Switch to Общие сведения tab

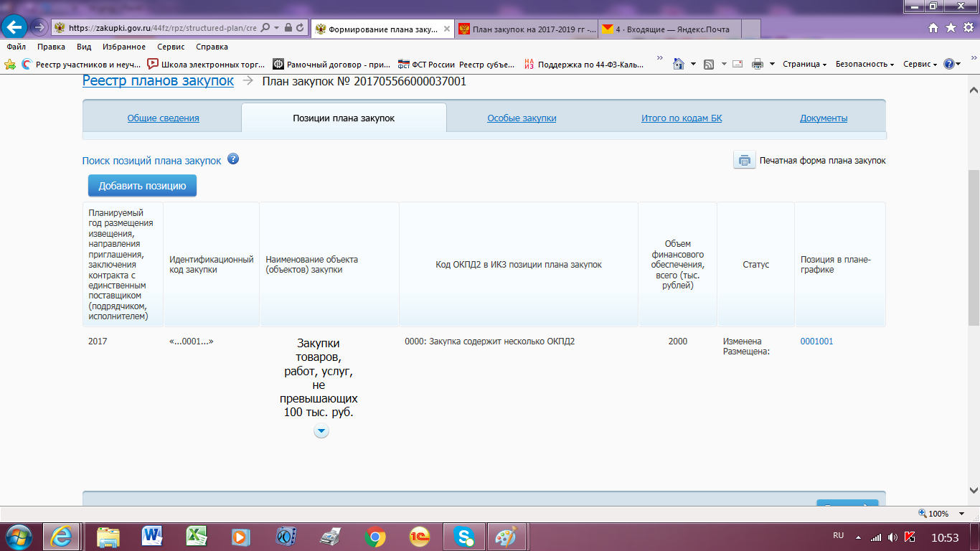click(x=163, y=118)
